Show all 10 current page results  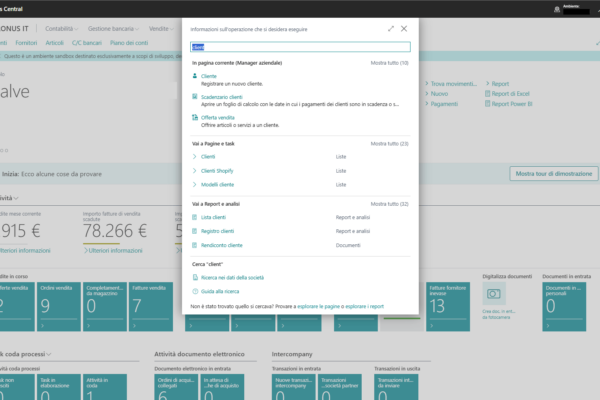tap(389, 63)
